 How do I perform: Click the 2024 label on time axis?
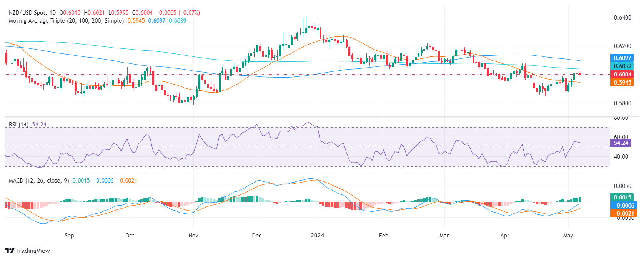coord(317,236)
